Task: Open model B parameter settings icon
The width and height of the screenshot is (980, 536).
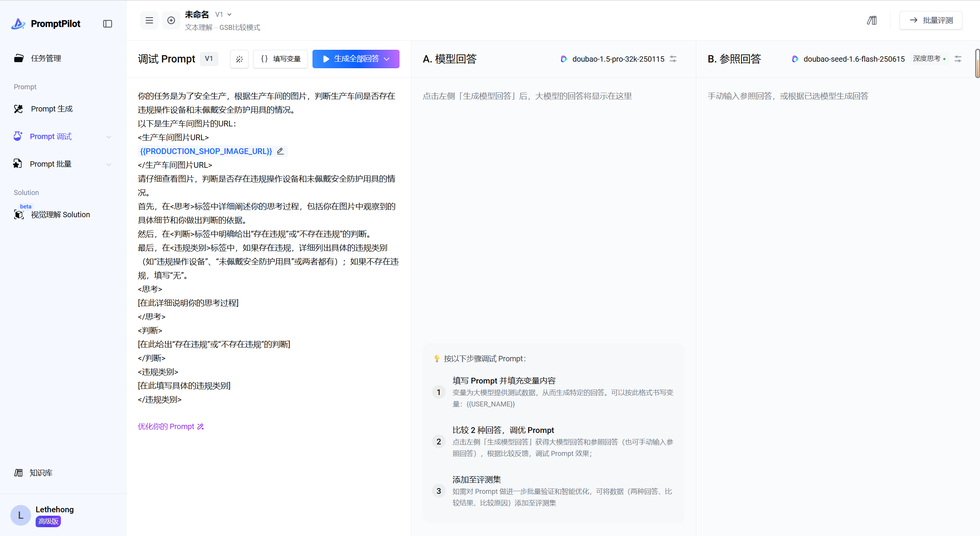Action: coord(958,59)
